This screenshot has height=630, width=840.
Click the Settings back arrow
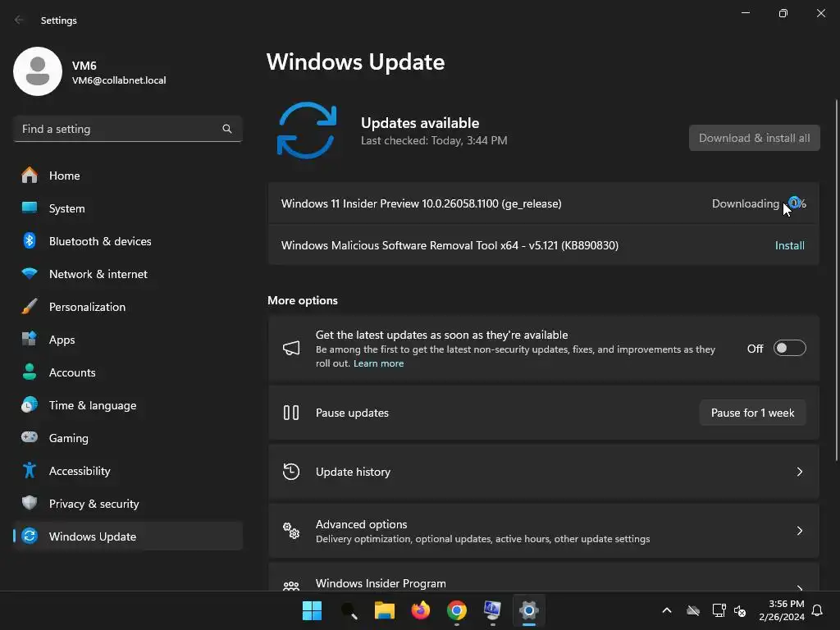[x=20, y=20]
